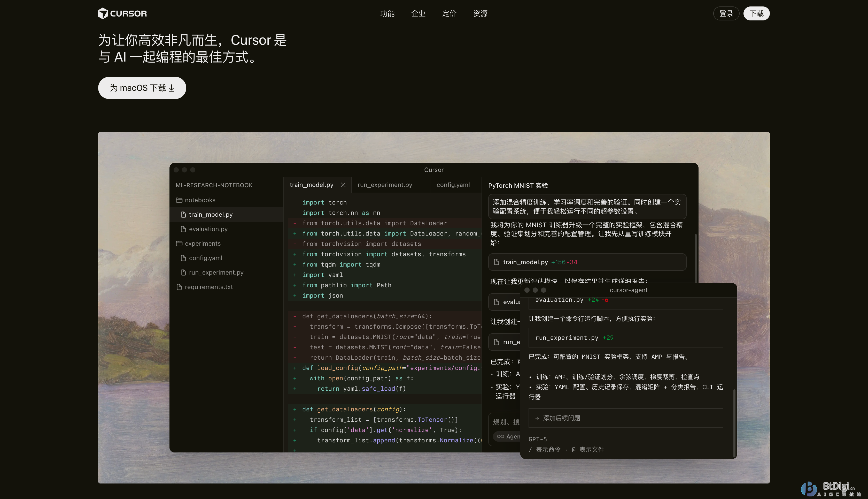Click the requirements.txt file icon

pyautogui.click(x=179, y=287)
